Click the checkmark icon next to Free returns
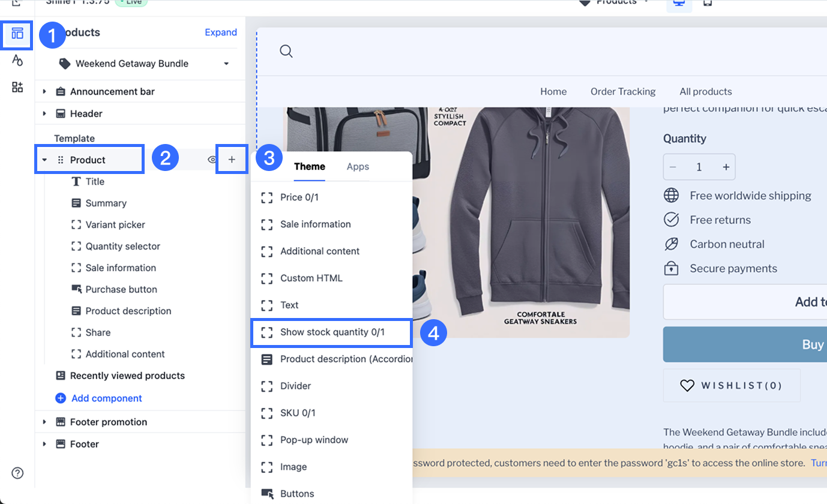This screenshot has height=504, width=827. tap(671, 220)
